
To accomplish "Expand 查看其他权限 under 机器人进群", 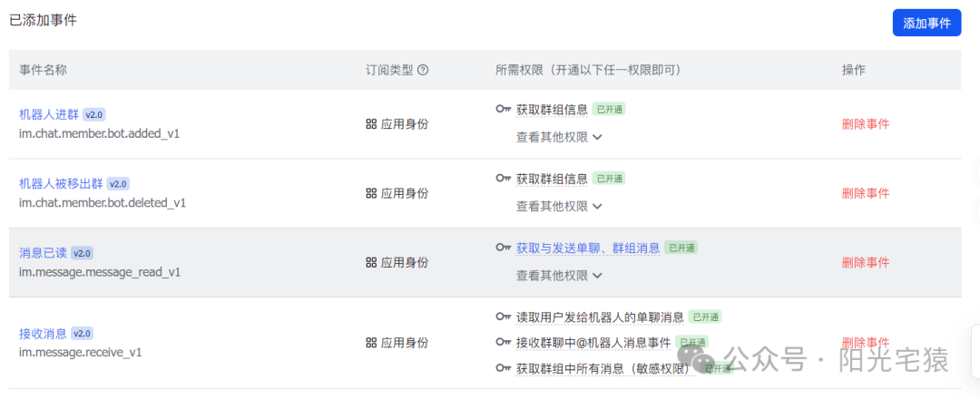I will (x=559, y=137).
